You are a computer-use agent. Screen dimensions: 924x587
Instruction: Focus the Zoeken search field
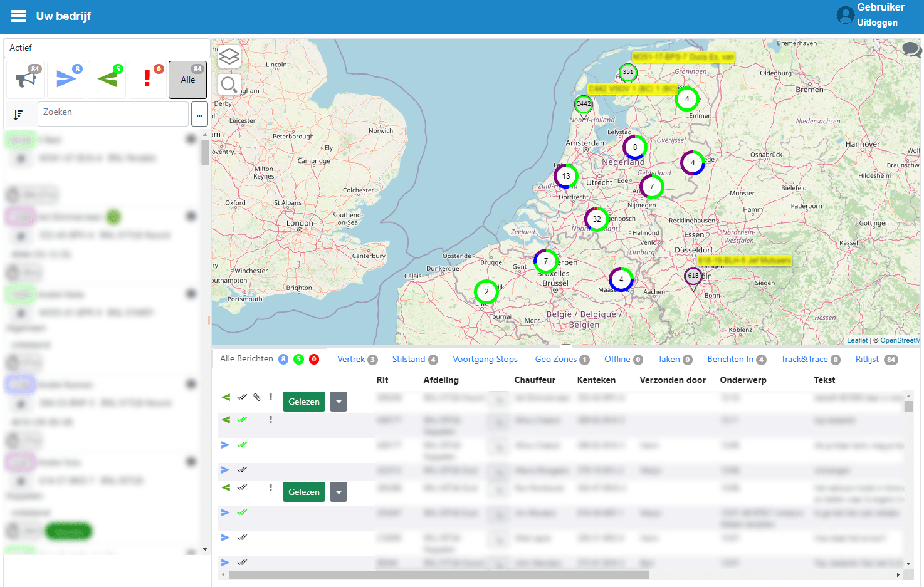113,114
